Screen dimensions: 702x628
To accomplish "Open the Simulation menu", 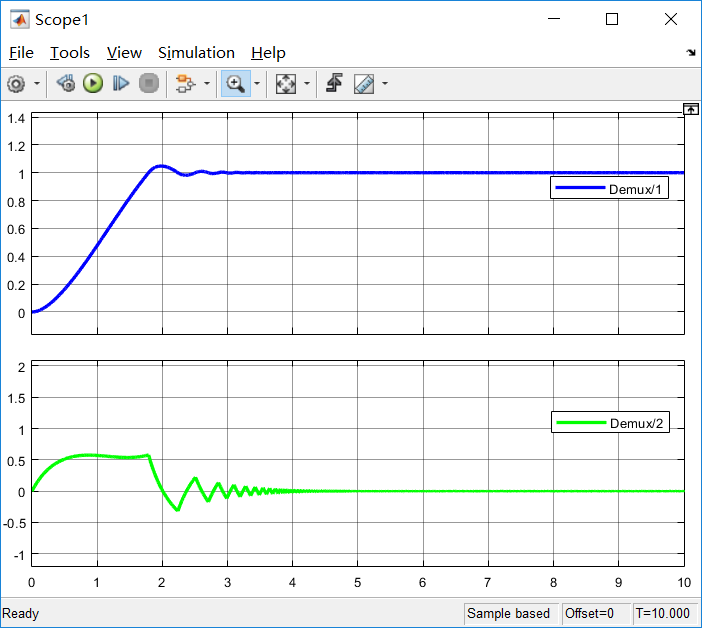I will pos(196,53).
